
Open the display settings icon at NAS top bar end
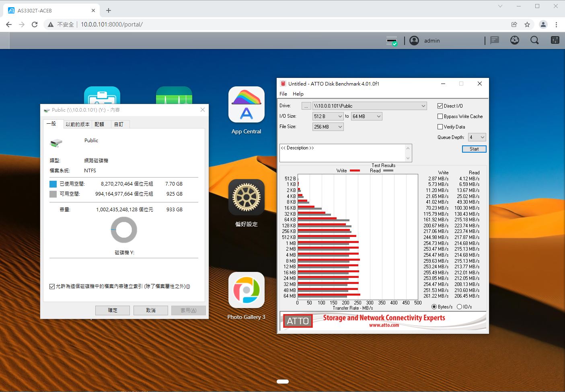555,40
